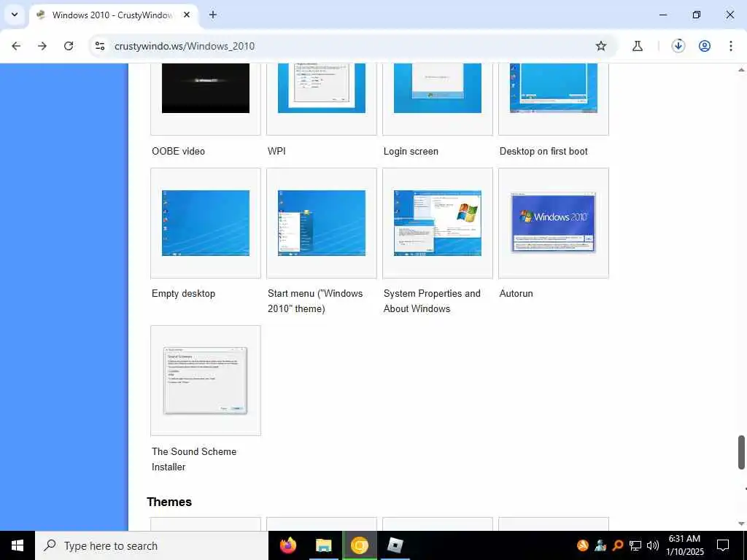This screenshot has width=747, height=560.
Task: Open the WPI screenshot thumbnail
Action: click(322, 88)
